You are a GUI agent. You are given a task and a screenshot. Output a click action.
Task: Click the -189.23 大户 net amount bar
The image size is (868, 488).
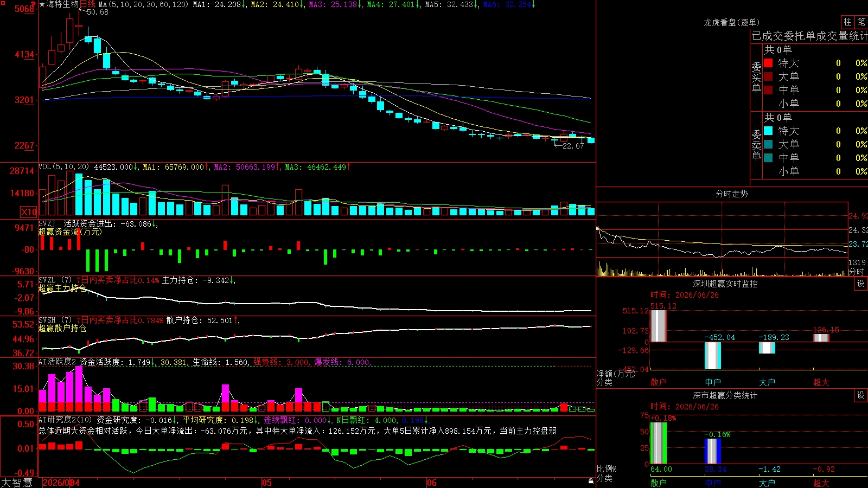767,348
